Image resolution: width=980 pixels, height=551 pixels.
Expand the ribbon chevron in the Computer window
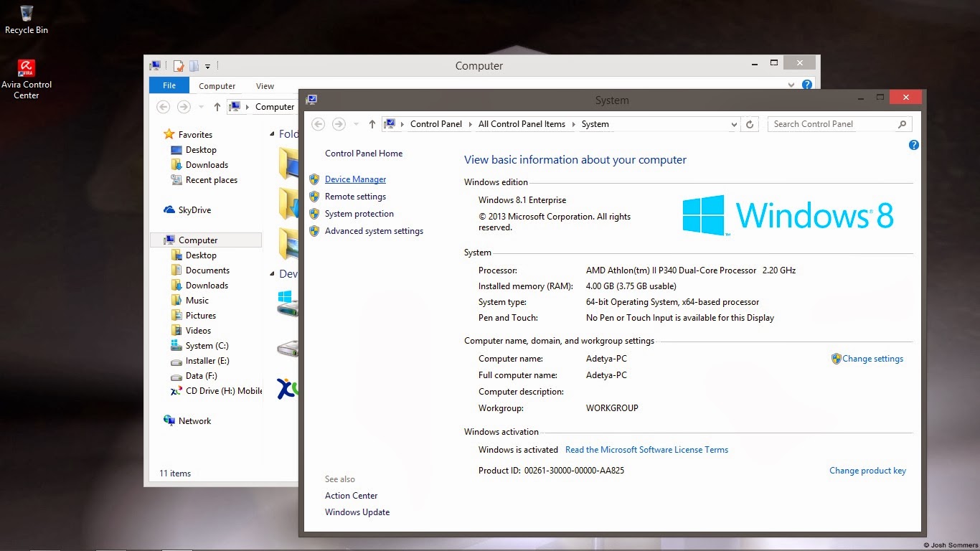[791, 85]
